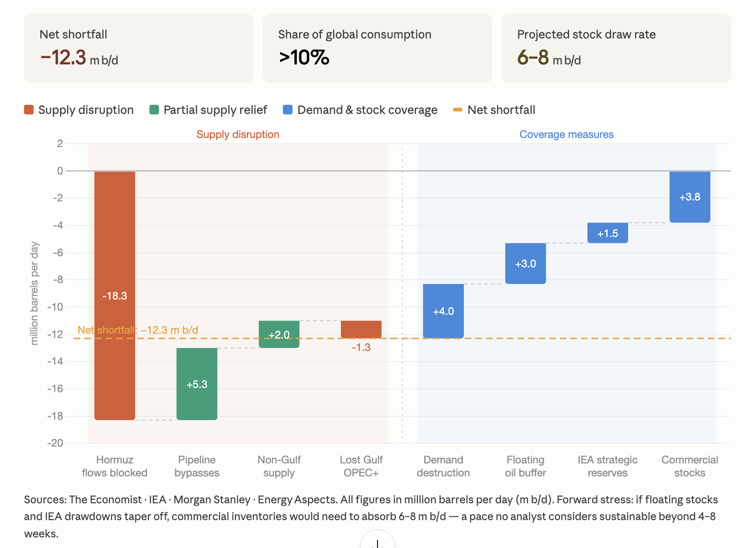Open the Projected stock draw rate card

pyautogui.click(x=616, y=48)
